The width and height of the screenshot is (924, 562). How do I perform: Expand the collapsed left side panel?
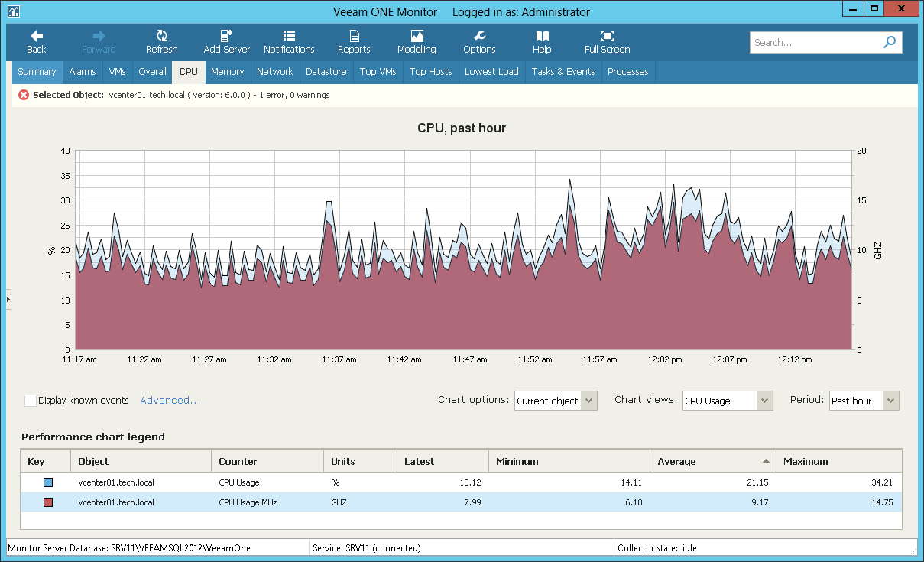point(8,299)
